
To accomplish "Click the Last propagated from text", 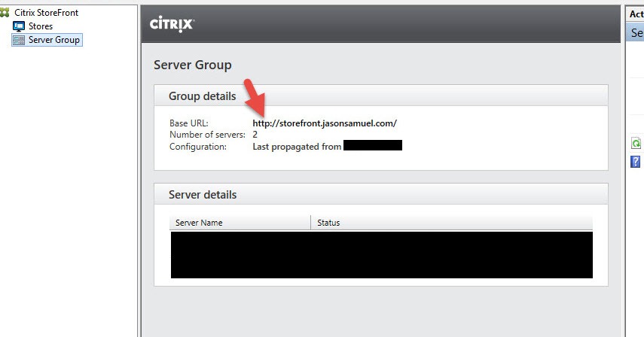I will click(x=297, y=146).
